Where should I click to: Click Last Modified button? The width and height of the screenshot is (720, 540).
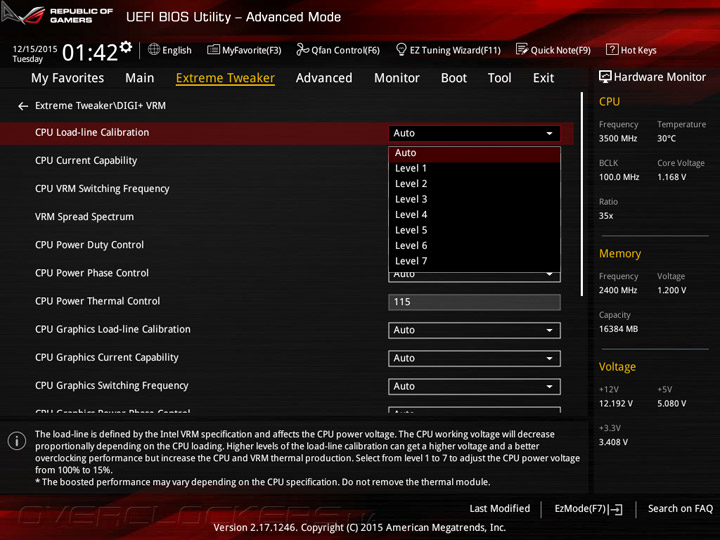[x=500, y=509]
